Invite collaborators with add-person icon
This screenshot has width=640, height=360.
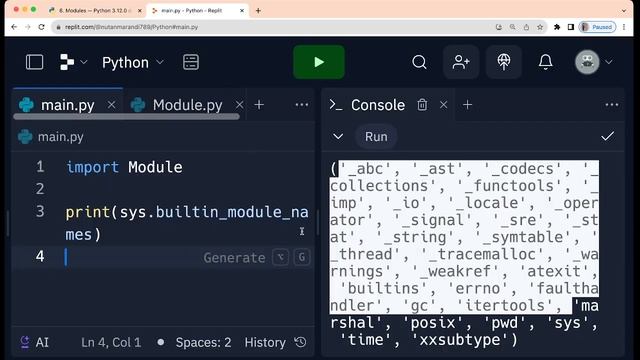coord(461,62)
